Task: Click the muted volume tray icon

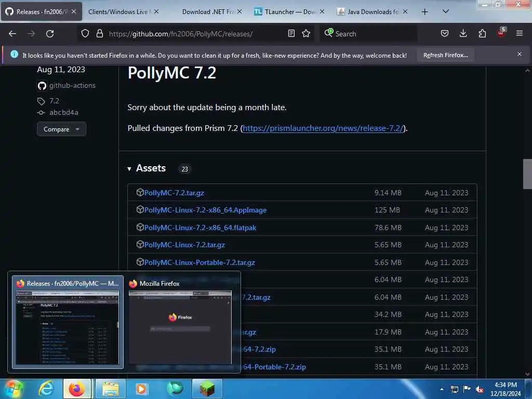Action: tap(480, 390)
